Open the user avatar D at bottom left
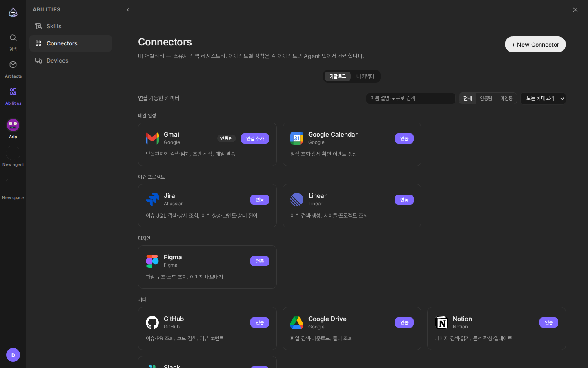Screen dimensions: 588x368 click(x=13, y=355)
